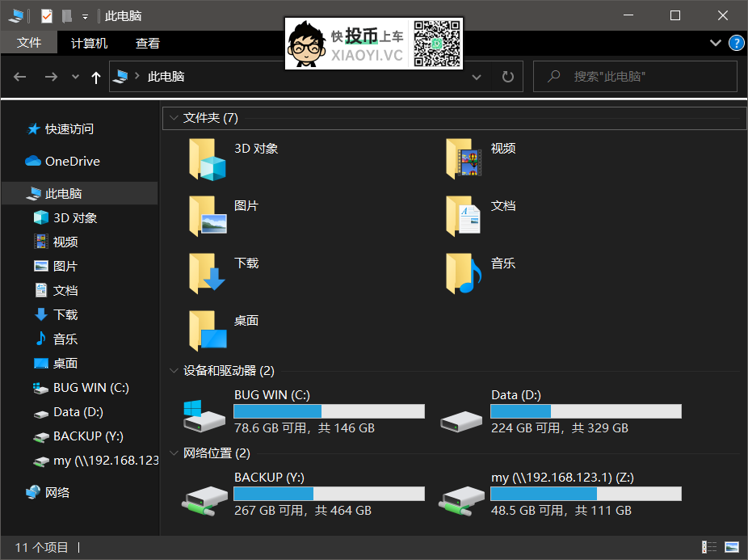Image resolution: width=748 pixels, height=560 pixels.
Task: Switch to the 查看 ribbon tab
Action: tap(148, 42)
